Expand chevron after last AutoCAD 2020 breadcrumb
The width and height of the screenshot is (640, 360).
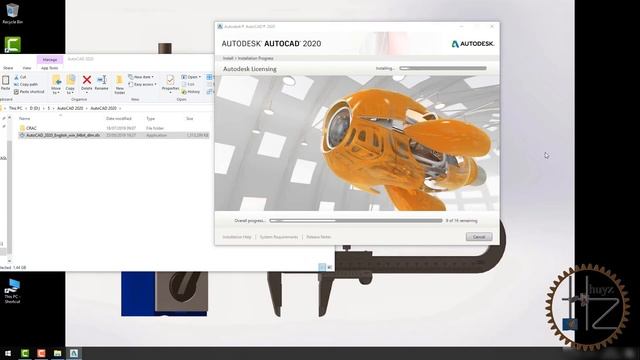point(120,108)
